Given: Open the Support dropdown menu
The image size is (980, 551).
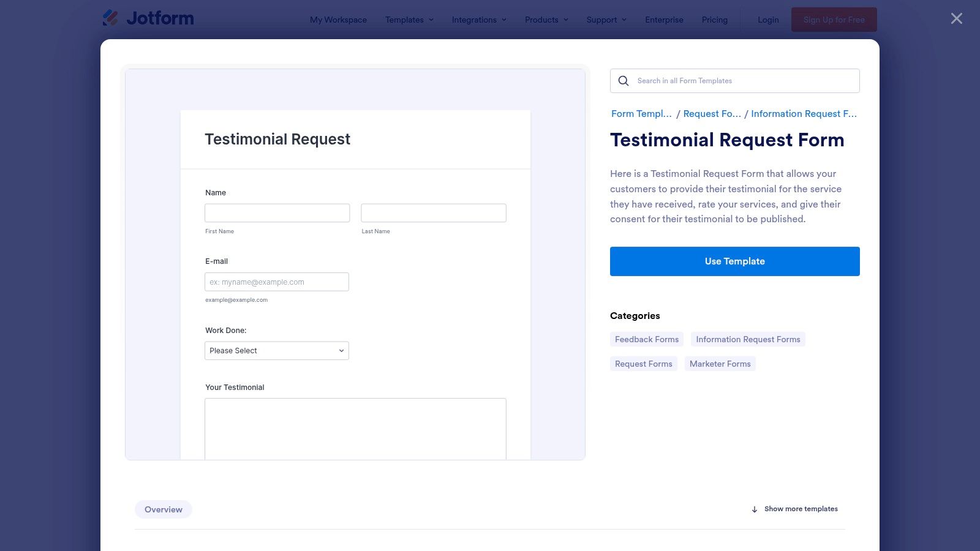Looking at the screenshot, I should [x=606, y=20].
